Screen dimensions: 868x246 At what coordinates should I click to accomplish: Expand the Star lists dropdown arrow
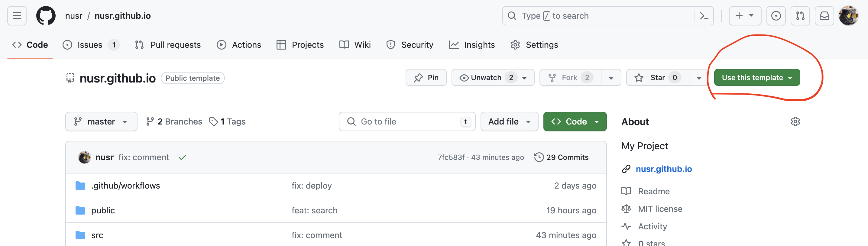click(x=698, y=77)
